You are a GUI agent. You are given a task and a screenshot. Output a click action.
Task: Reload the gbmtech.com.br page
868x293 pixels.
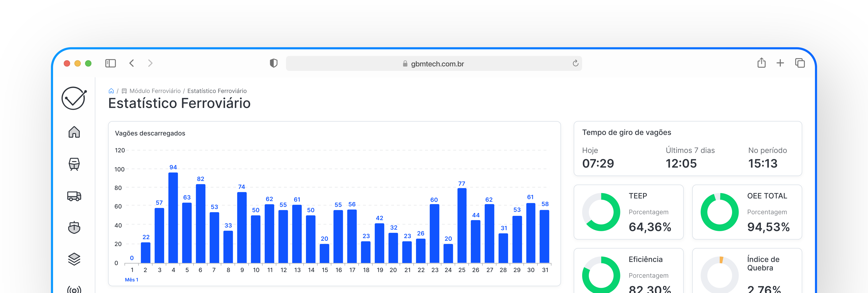pos(575,63)
